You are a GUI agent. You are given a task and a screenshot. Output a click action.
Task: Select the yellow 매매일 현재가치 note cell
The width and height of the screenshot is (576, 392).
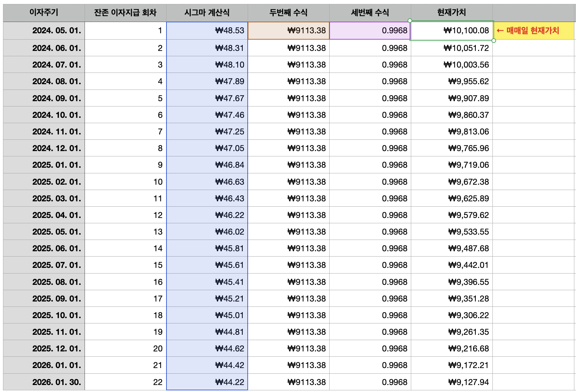[534, 31]
